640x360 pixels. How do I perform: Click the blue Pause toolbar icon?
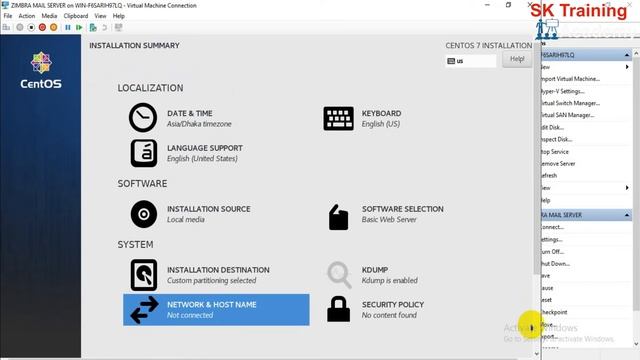[68, 27]
